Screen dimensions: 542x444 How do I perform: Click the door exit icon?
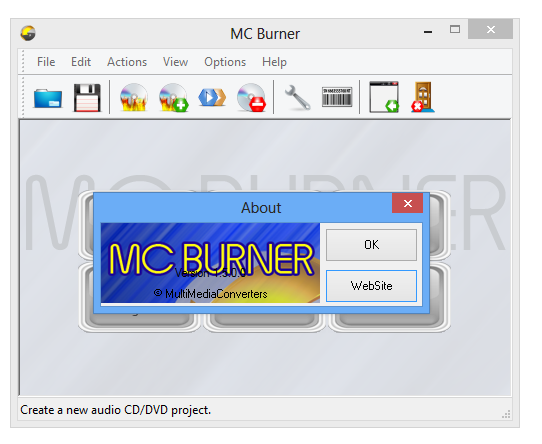pyautogui.click(x=423, y=97)
